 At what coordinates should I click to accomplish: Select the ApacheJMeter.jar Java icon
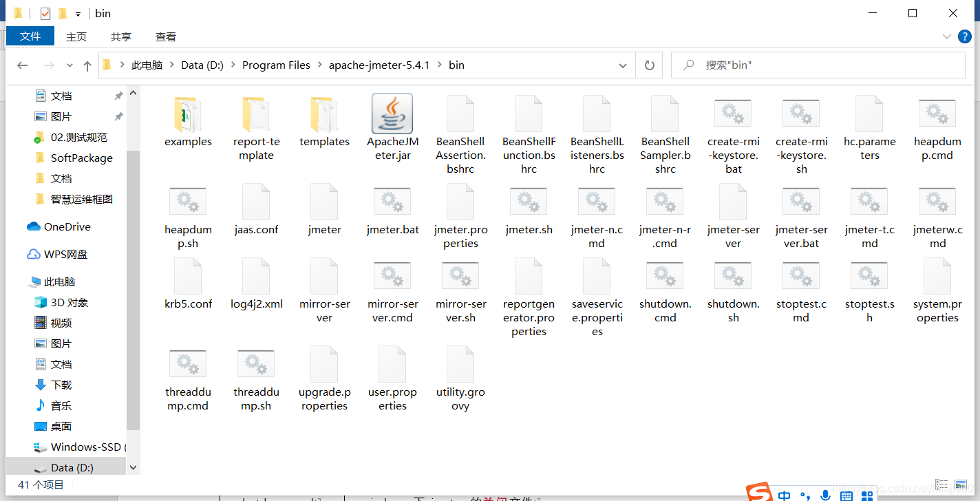click(x=392, y=114)
